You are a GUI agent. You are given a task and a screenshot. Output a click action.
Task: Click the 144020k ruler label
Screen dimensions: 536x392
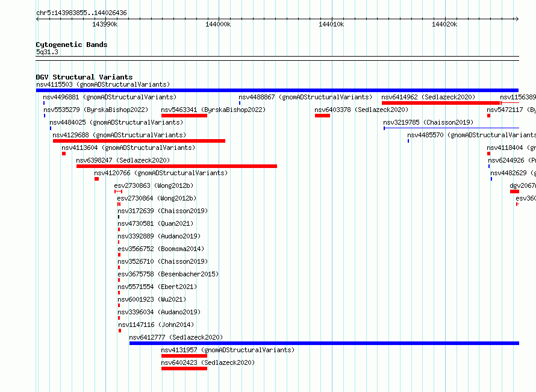click(444, 24)
